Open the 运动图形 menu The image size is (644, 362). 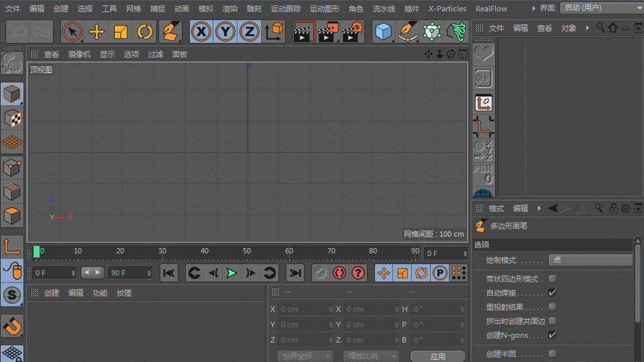click(325, 9)
